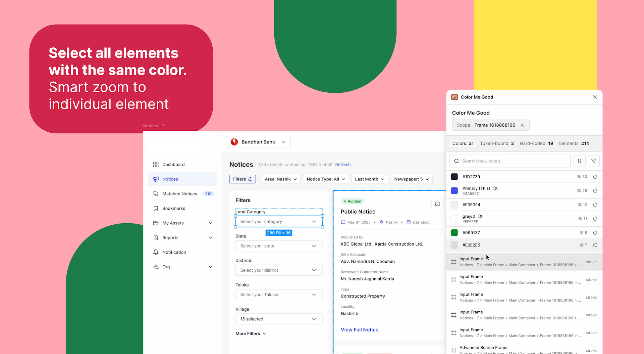The height and width of the screenshot is (354, 644).
Task: Open View Full Notice link
Action: 360,330
